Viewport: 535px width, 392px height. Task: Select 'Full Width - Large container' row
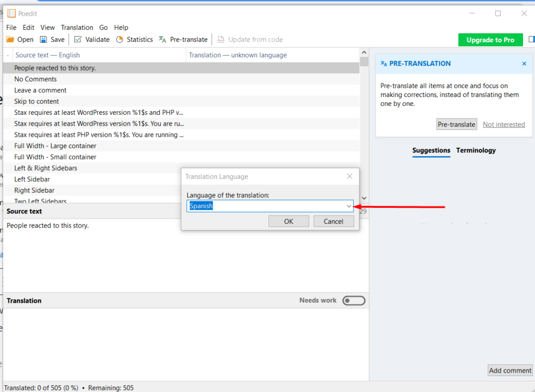181,146
